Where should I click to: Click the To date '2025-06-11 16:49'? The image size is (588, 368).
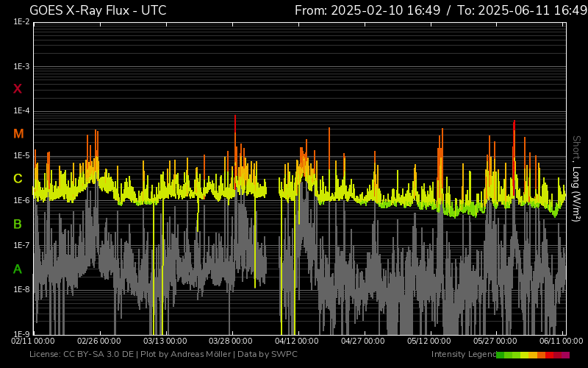pyautogui.click(x=532, y=10)
